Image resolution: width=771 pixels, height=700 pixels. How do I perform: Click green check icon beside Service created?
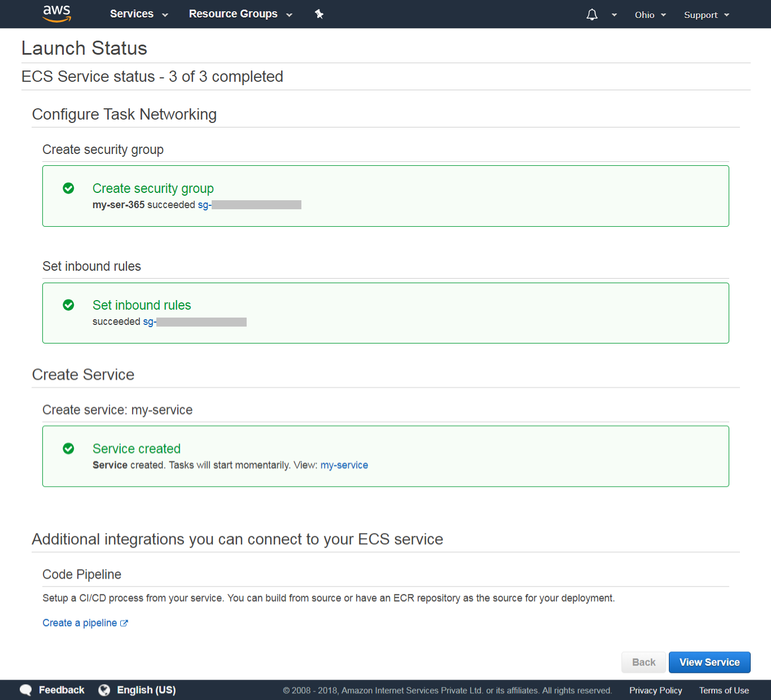tap(68, 448)
